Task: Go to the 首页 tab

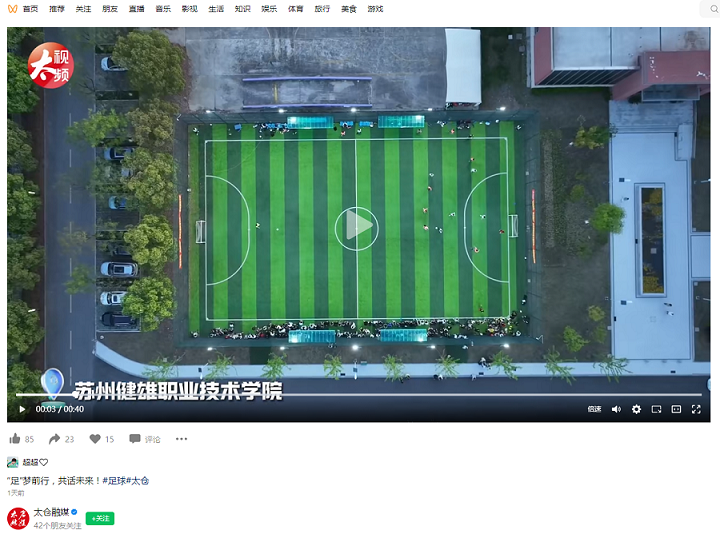Action: (x=30, y=9)
